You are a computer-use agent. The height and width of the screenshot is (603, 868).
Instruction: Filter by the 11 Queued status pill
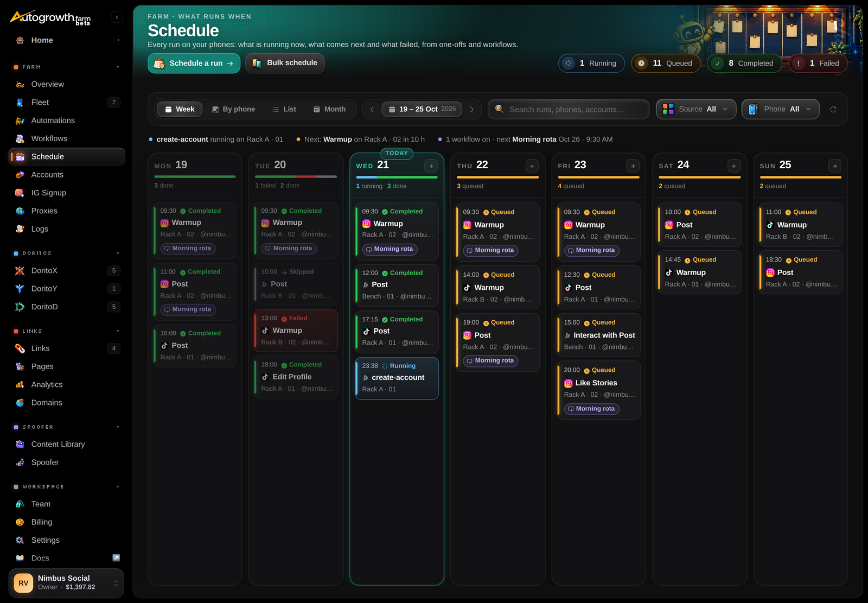tap(666, 64)
